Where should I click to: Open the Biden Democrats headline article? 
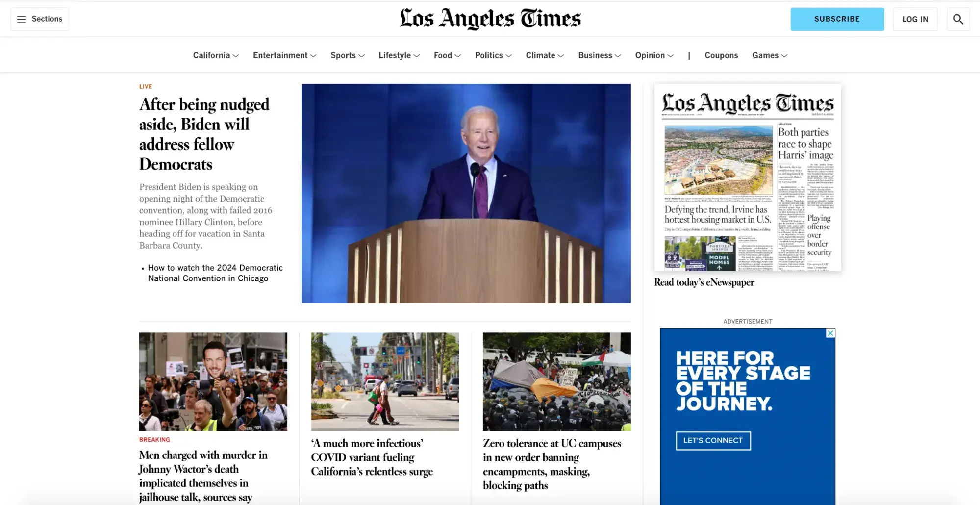pyautogui.click(x=204, y=134)
